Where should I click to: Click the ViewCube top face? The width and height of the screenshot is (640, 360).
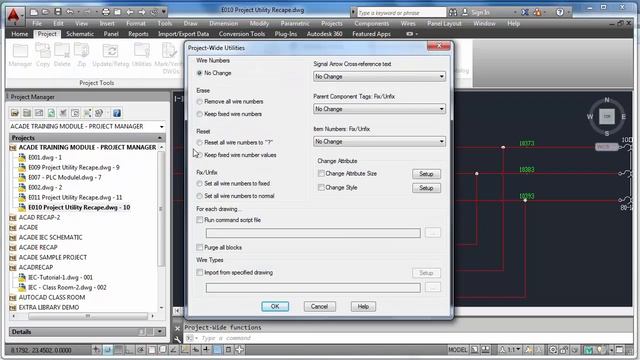click(x=607, y=117)
